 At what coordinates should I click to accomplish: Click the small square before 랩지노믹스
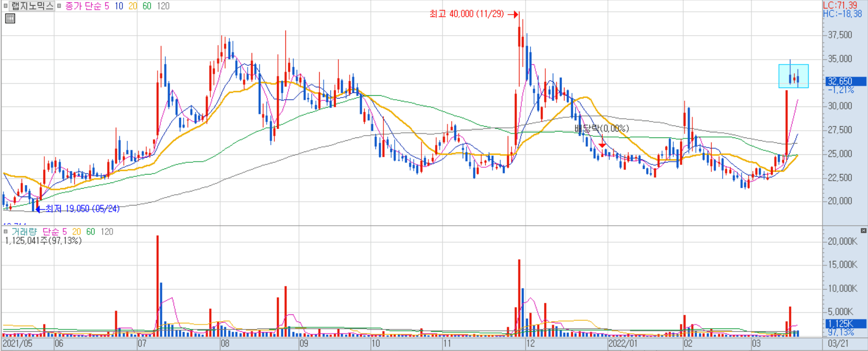[5, 6]
